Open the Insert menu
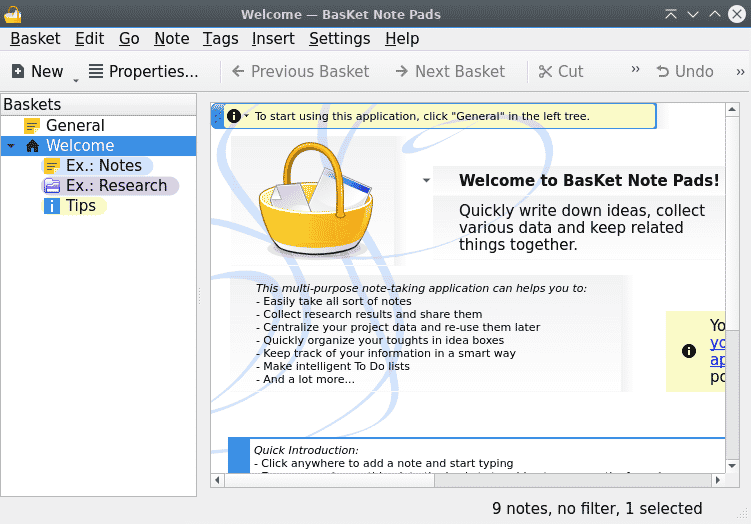Screen dimensions: 751x524 [273, 38]
